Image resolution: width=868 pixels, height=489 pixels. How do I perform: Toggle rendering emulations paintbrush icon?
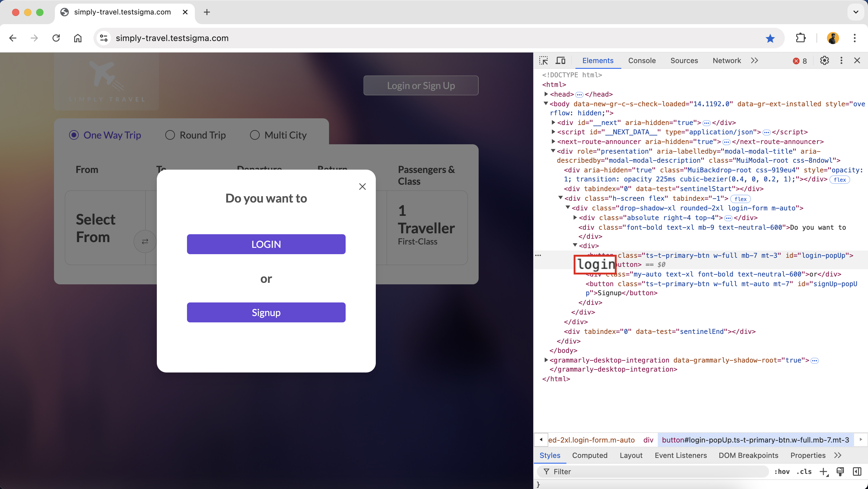point(840,471)
